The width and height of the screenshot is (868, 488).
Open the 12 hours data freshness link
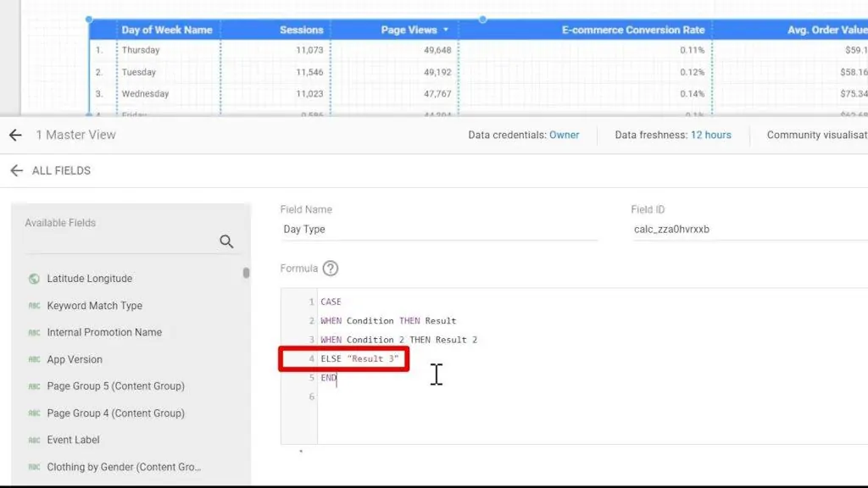pos(710,135)
